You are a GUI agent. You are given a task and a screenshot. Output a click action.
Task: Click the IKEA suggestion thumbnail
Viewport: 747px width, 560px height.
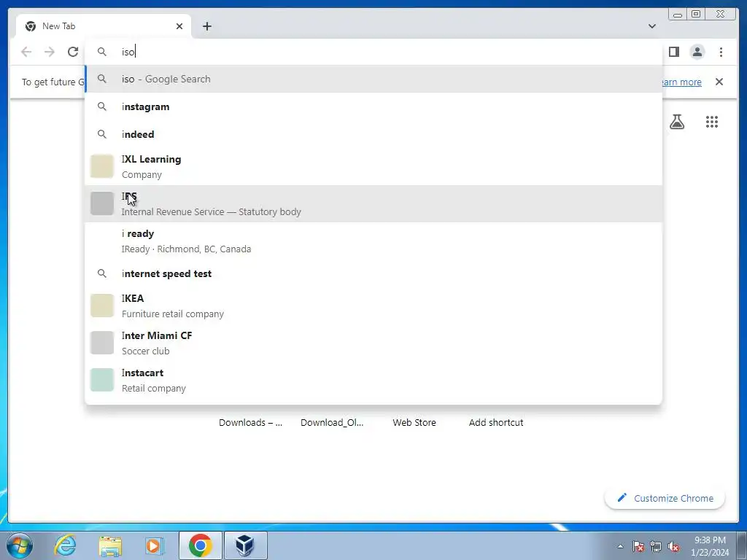102,306
